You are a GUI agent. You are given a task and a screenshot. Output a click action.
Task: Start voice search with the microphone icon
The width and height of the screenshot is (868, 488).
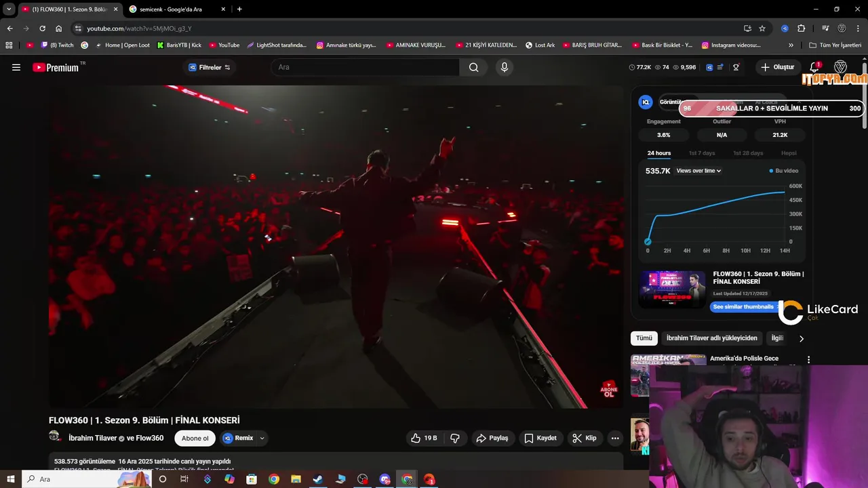504,67
